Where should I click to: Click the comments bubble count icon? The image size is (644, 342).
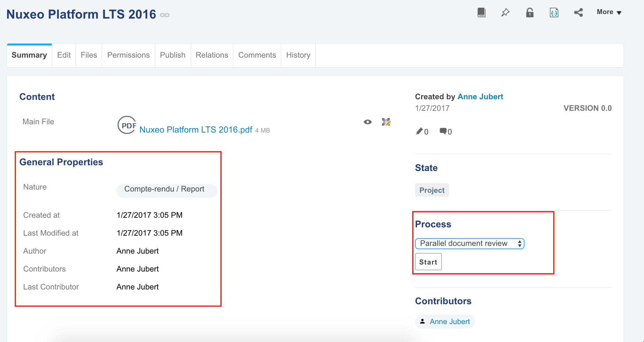[443, 131]
